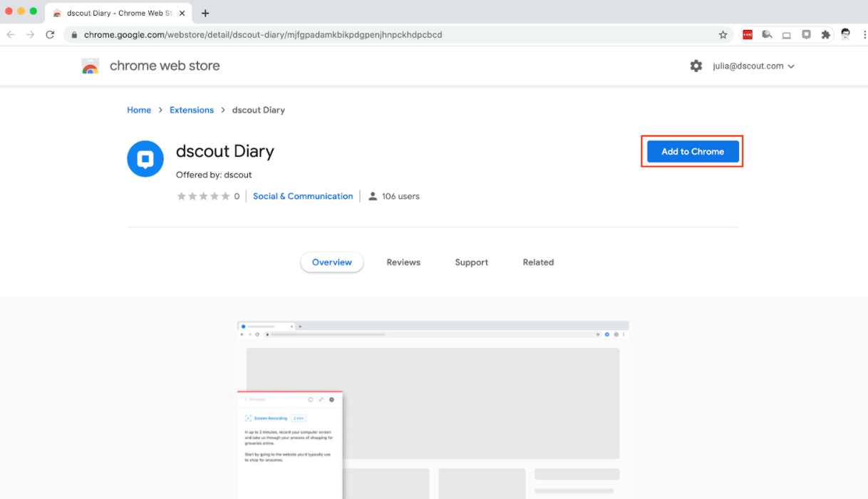Switch to the Related tab
Screen dimensions: 868x499
538,262
